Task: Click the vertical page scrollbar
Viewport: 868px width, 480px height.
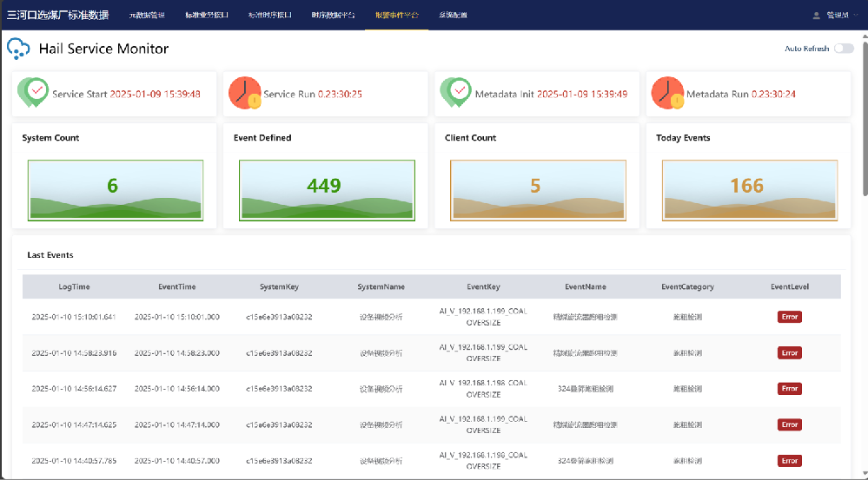Action: 864,113
